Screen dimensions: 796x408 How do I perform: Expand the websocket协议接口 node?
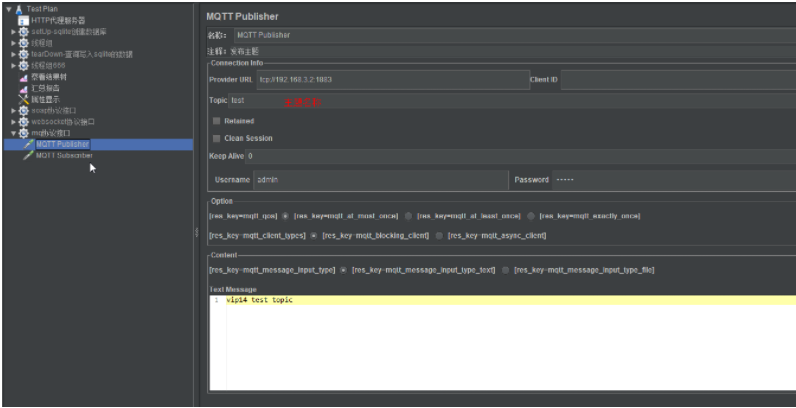(14, 122)
